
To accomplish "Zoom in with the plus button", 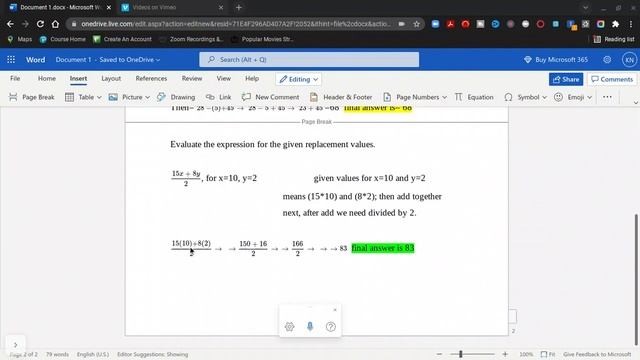I will click(505, 354).
